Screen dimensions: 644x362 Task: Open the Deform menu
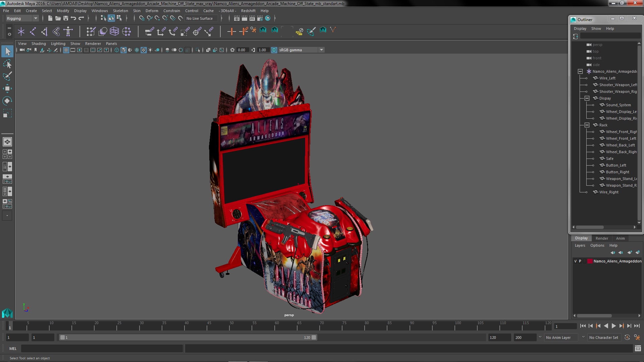pos(152,11)
